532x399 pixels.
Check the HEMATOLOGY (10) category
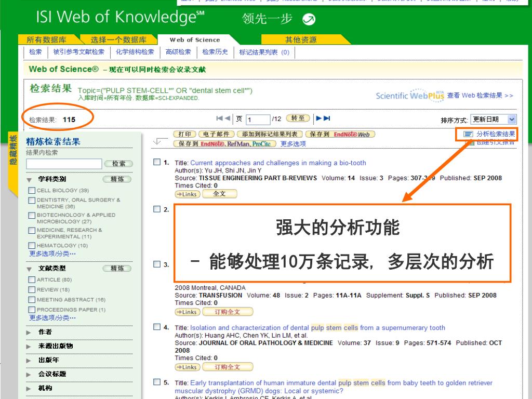pos(32,245)
